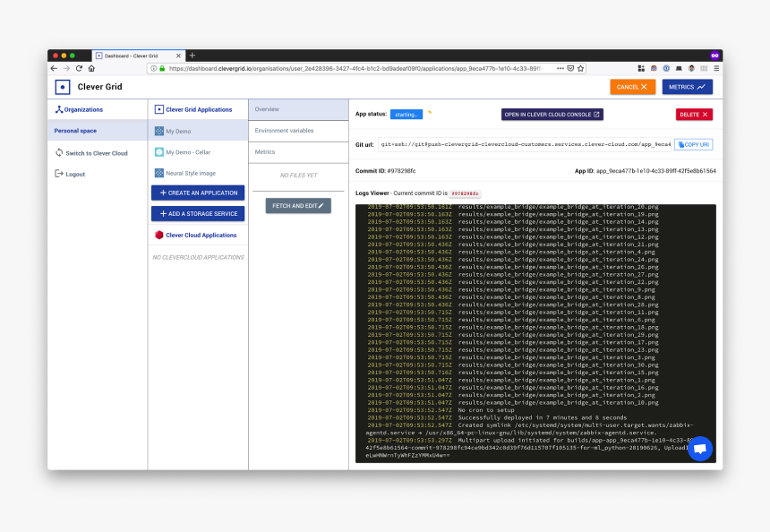Click the green padlock security icon
Viewport: 770px width, 532px height.
click(x=162, y=68)
